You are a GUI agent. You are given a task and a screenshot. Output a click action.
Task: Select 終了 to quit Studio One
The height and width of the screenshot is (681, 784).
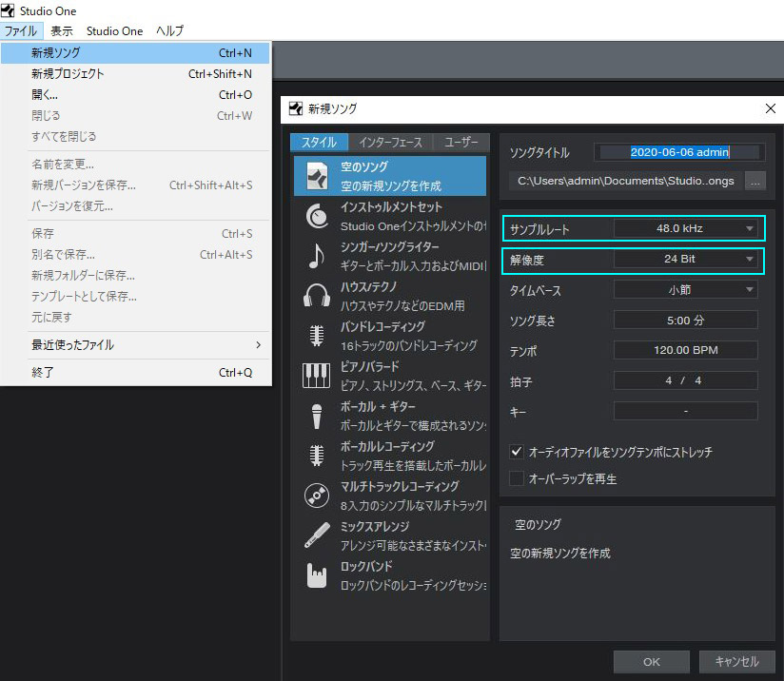(x=135, y=373)
